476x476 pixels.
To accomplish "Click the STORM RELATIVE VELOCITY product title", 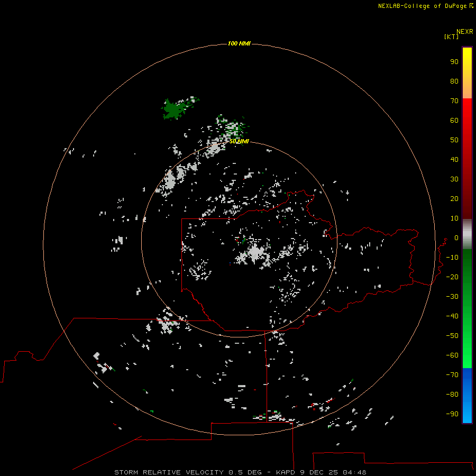I will point(169,472).
